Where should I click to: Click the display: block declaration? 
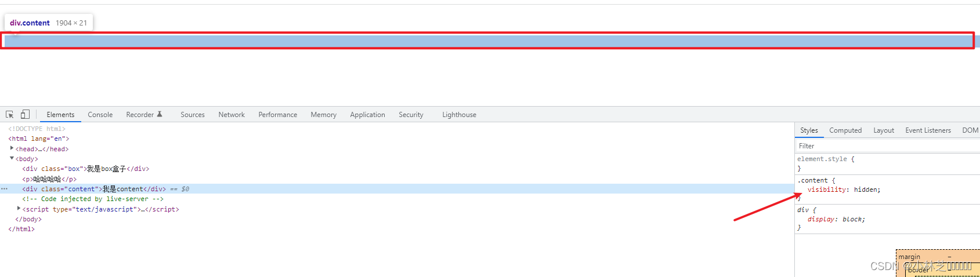(x=836, y=219)
